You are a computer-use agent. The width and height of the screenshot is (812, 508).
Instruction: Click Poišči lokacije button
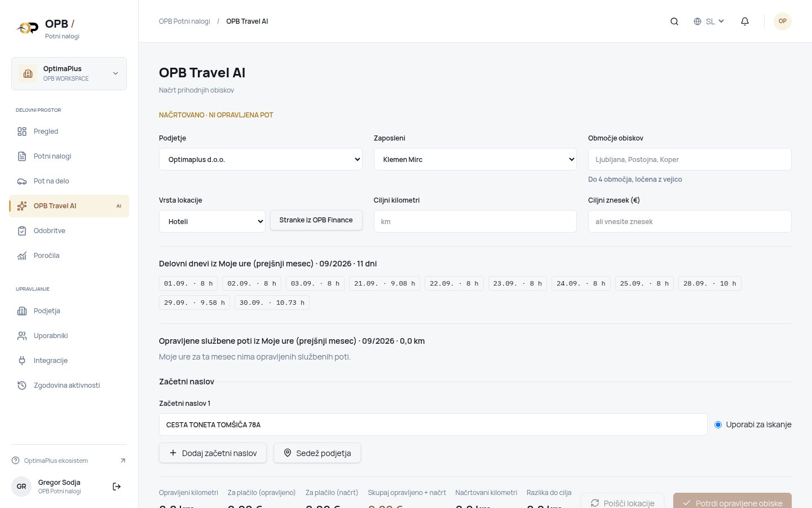(x=623, y=501)
